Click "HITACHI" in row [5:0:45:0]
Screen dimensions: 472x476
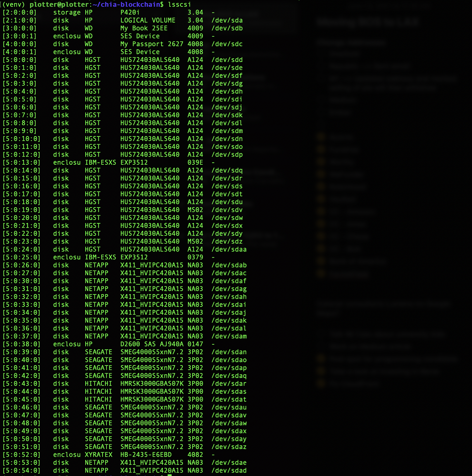[98, 399]
